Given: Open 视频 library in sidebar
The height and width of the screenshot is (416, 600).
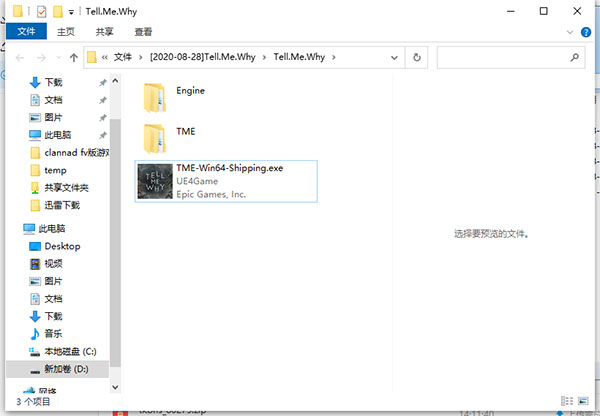Looking at the screenshot, I should tap(54, 264).
